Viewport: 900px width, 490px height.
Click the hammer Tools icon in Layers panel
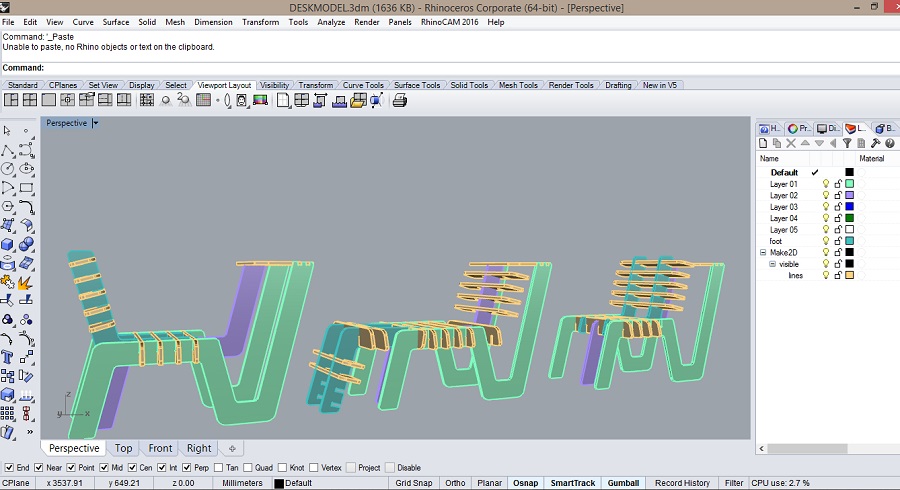click(x=875, y=143)
